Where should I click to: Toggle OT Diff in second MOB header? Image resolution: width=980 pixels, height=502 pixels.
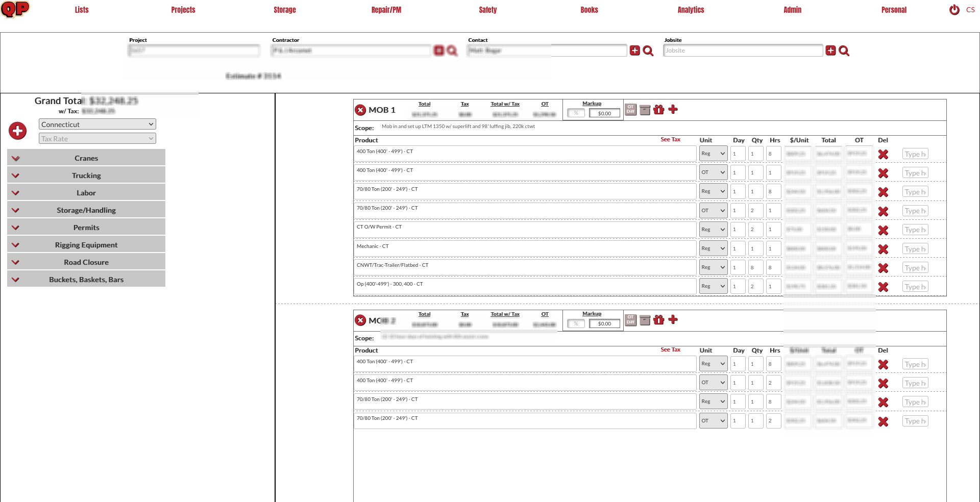point(631,319)
